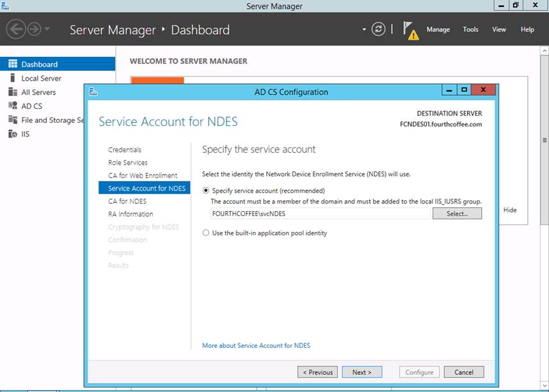Select Specify service account radio button
Screen dimensions: 549x392
click(x=206, y=191)
